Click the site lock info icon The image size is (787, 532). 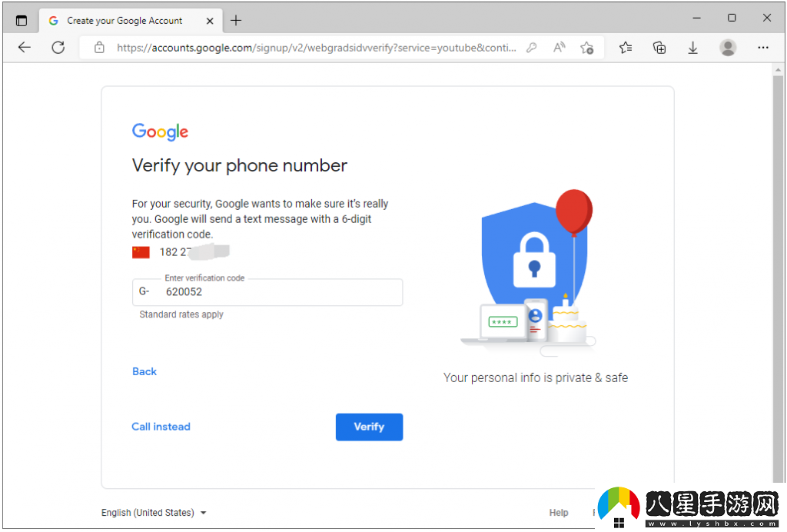[x=99, y=48]
